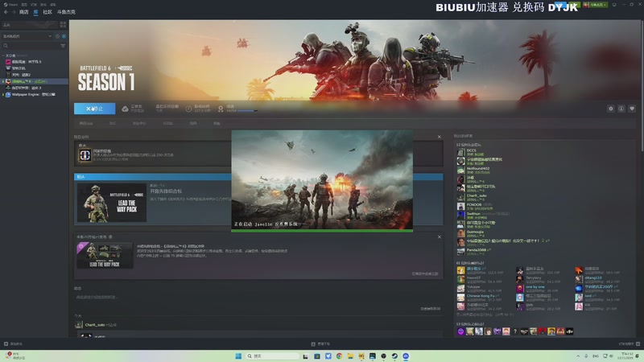Screen dimensions: 644x362
Task: Switch to the 库 library tab
Action: coord(35,12)
